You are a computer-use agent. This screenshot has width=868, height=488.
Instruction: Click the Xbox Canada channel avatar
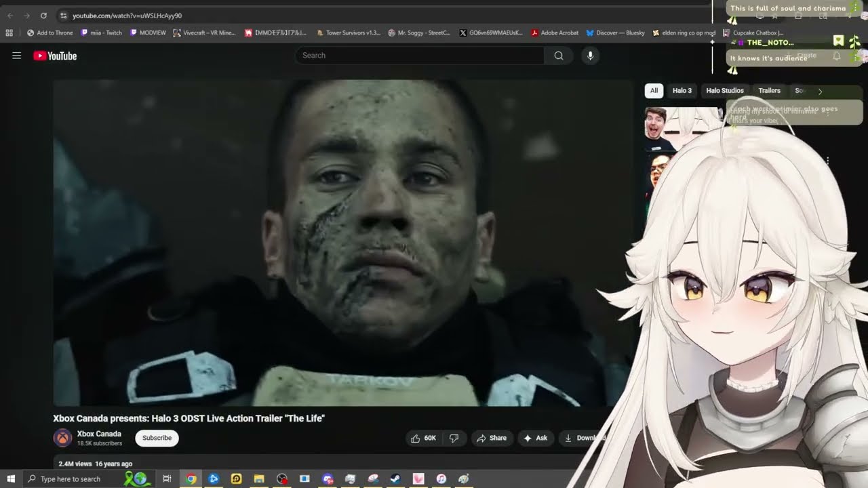[62, 438]
